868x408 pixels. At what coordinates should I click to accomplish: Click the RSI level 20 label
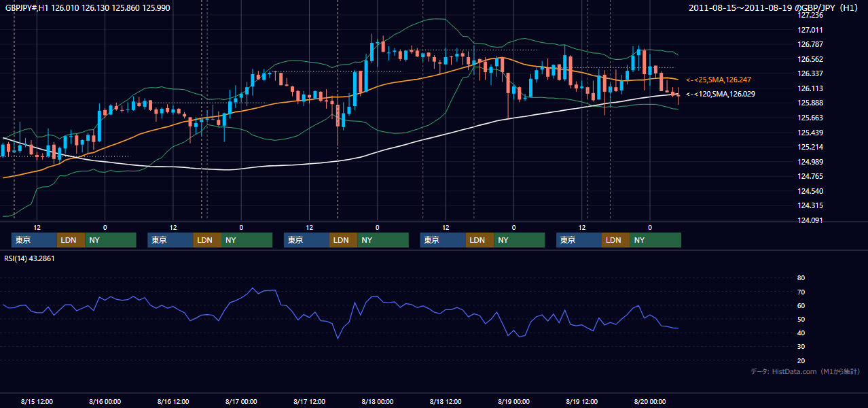point(801,360)
